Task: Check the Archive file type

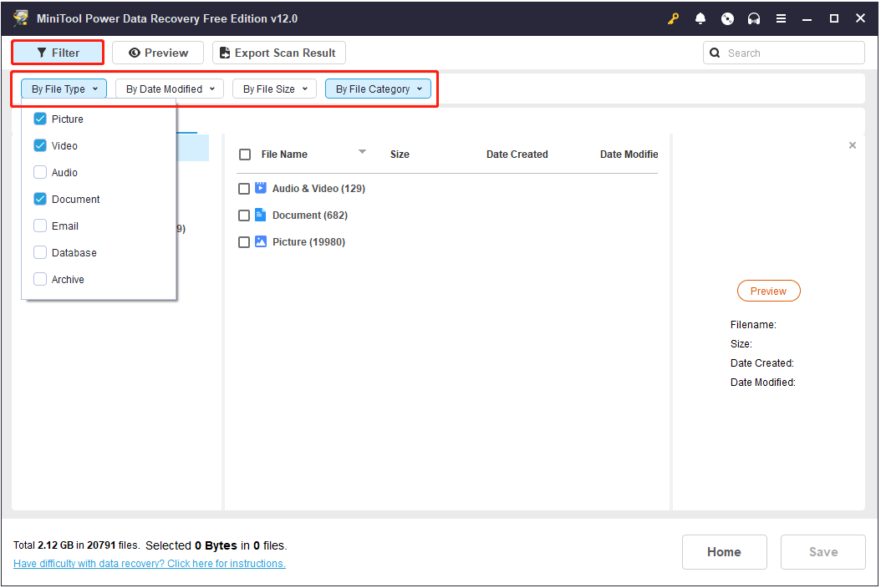Action: (40, 279)
